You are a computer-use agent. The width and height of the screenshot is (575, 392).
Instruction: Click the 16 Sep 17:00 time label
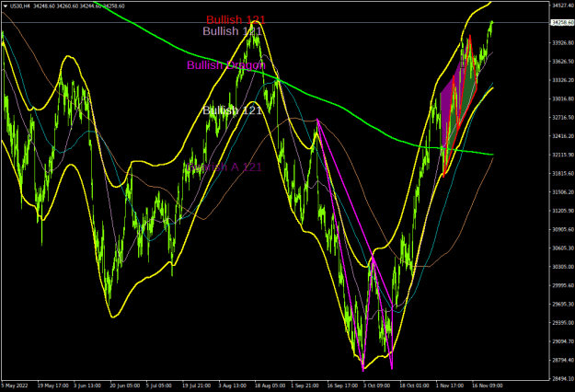click(342, 386)
